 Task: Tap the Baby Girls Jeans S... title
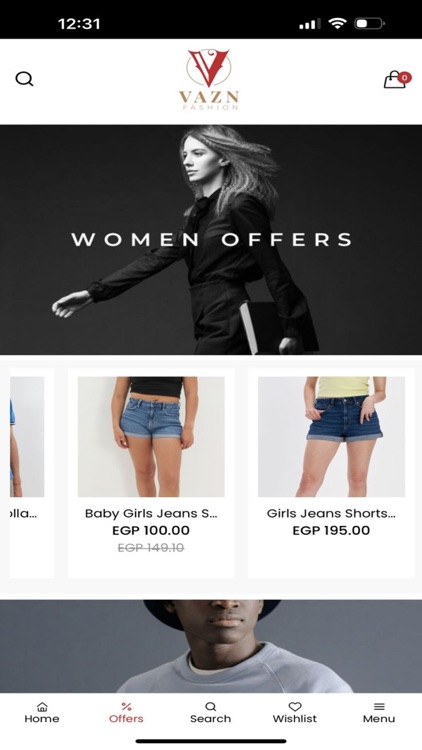click(x=151, y=514)
